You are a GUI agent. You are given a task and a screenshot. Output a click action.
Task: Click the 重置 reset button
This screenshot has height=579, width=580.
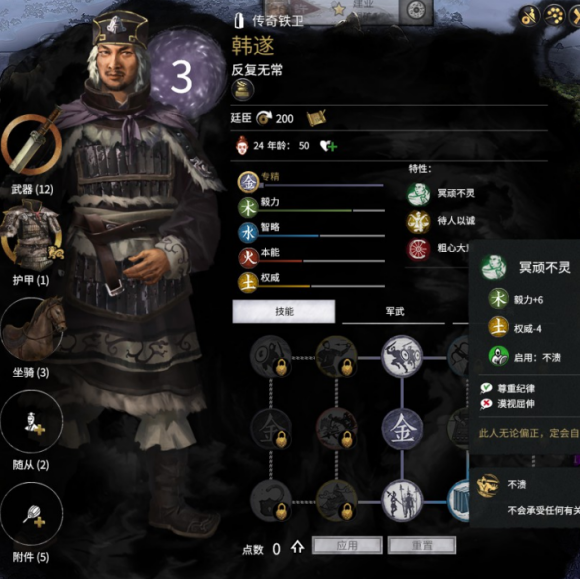point(422,545)
